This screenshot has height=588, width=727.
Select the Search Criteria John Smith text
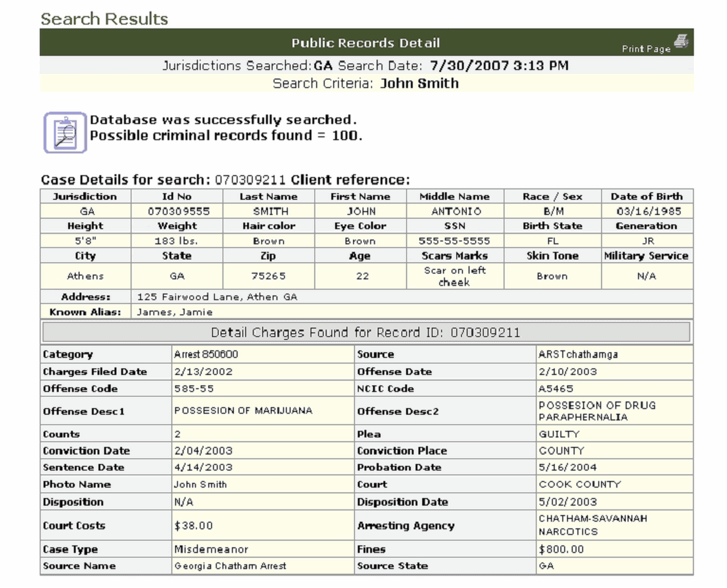point(365,83)
